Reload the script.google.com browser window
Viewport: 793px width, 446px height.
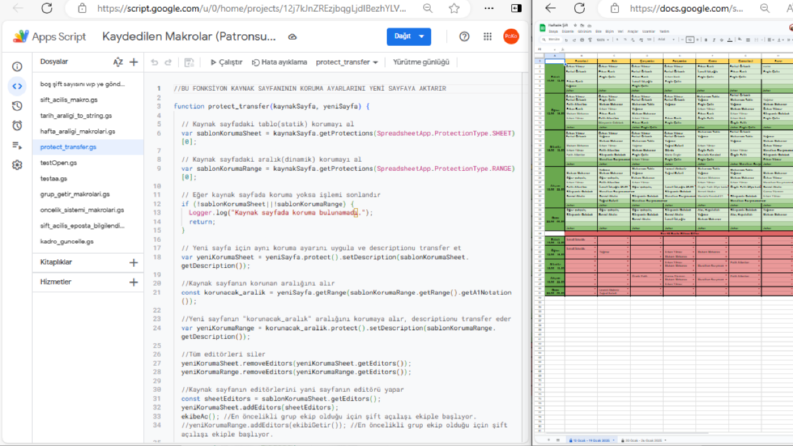pos(47,8)
